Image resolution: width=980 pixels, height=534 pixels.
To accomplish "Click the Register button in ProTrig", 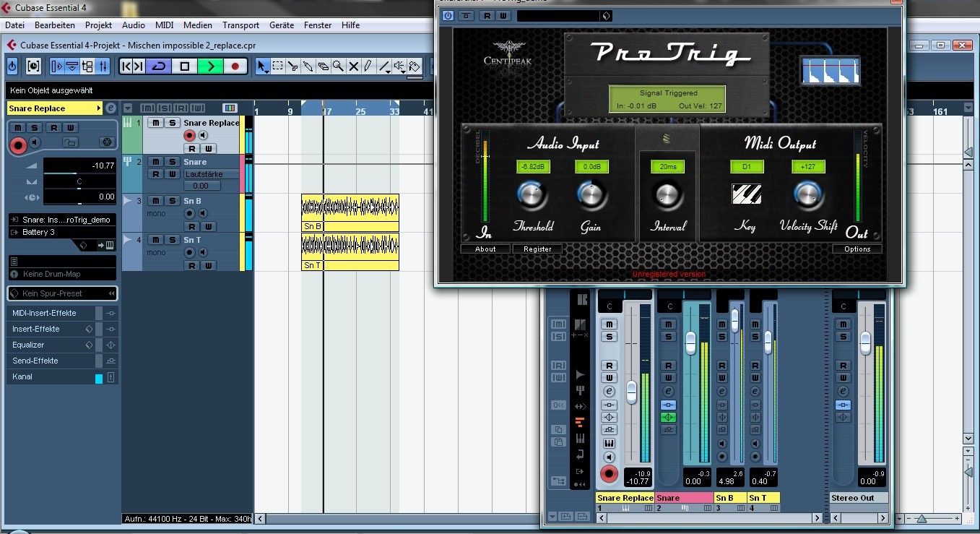I will pos(537,249).
